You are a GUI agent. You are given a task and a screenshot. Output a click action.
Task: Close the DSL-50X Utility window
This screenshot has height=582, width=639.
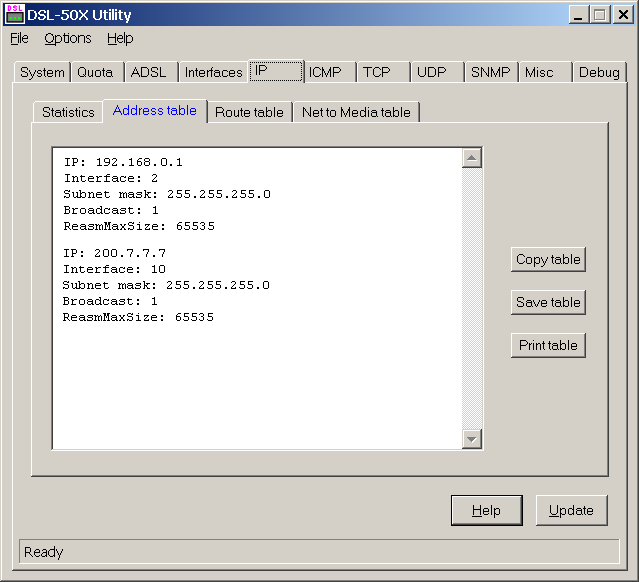(x=623, y=15)
